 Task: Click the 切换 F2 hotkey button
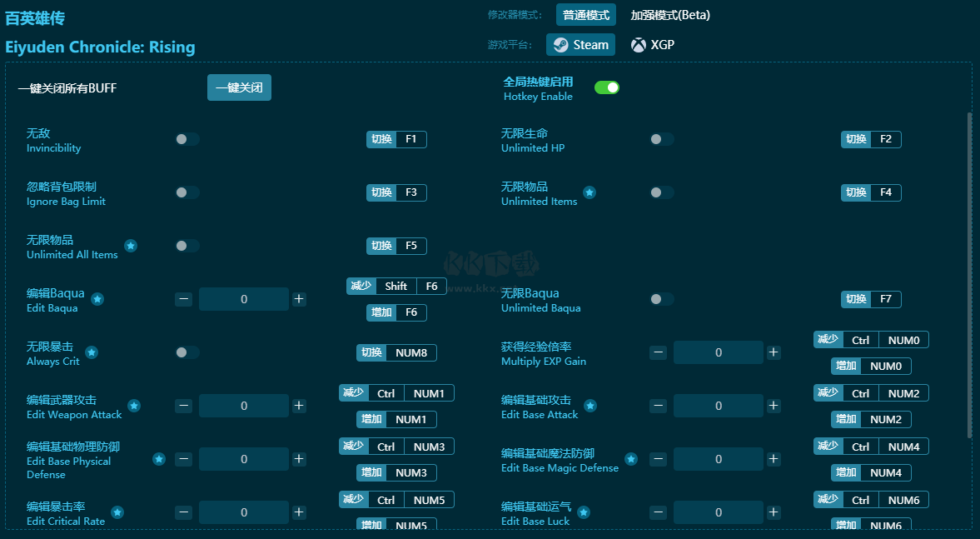coord(871,139)
